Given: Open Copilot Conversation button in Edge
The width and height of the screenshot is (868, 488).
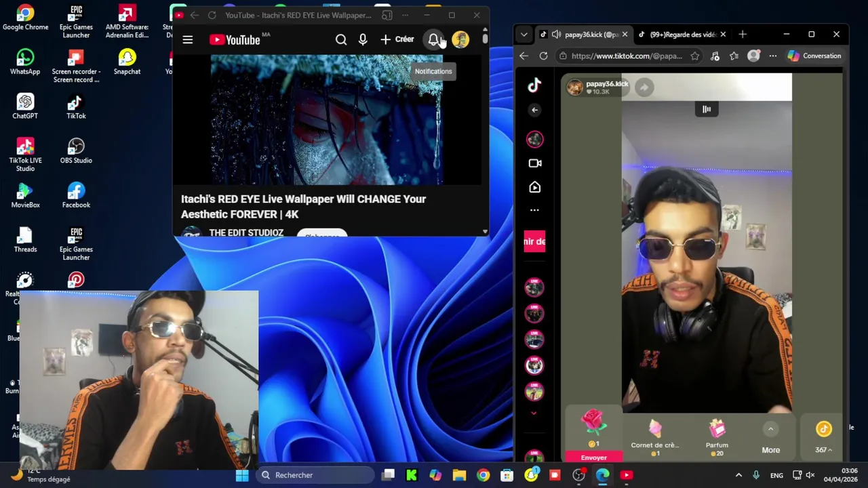Looking at the screenshot, I should pyautogui.click(x=814, y=56).
